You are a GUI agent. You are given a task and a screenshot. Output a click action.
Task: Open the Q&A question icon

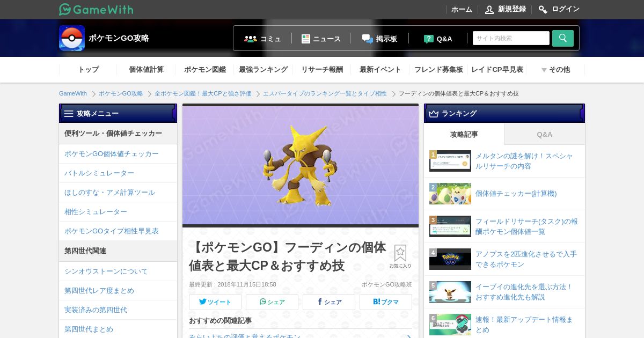pyautogui.click(x=429, y=39)
